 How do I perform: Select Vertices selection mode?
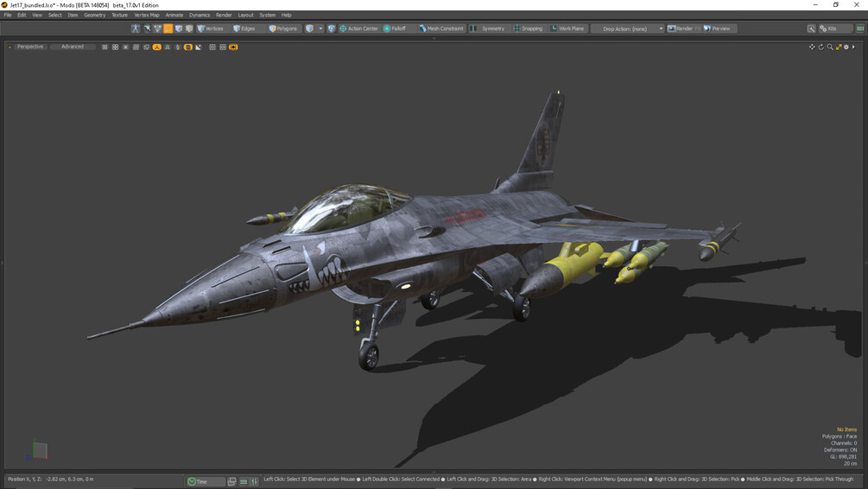point(211,29)
